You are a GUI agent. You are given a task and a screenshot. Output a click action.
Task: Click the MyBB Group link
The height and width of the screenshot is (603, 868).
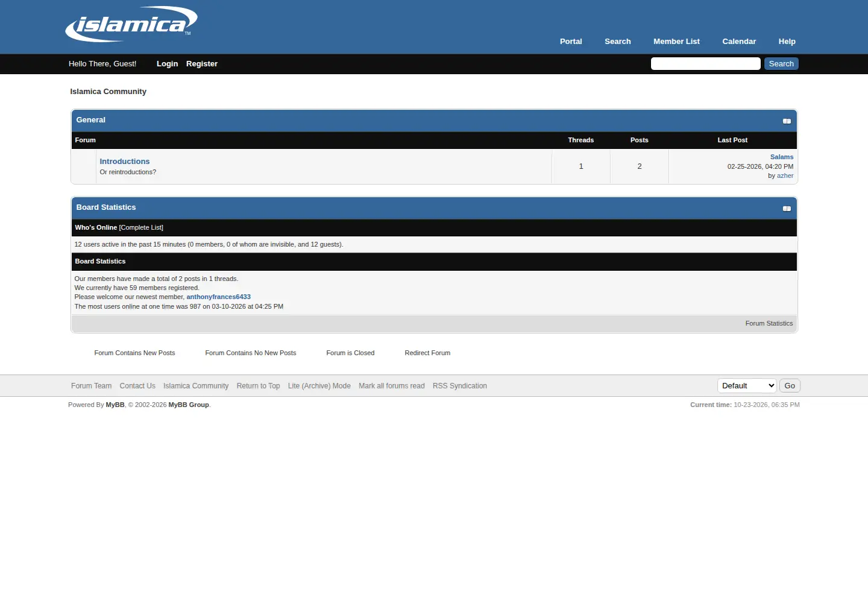coord(189,405)
